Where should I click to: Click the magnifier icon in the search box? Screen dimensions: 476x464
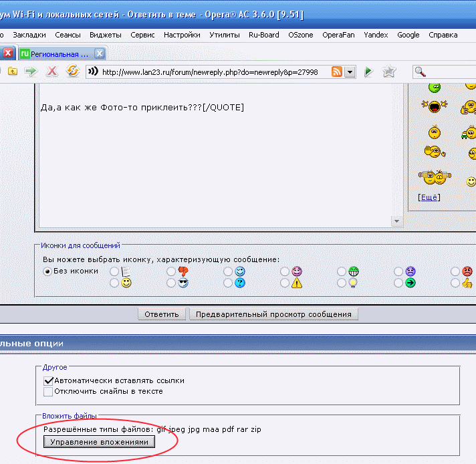coord(421,72)
